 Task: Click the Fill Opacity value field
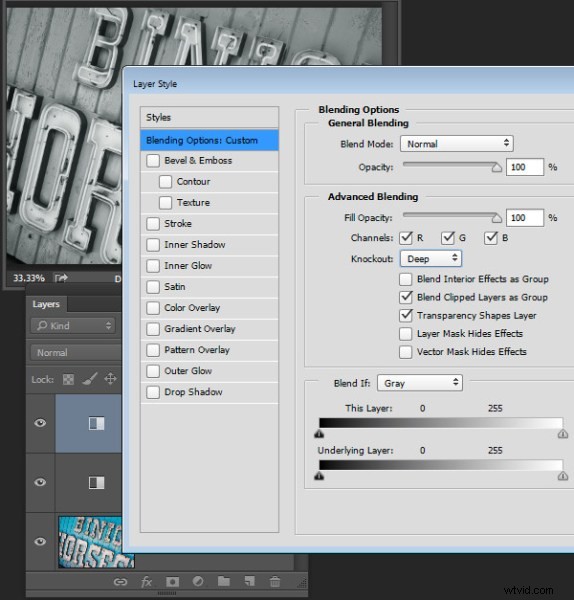[525, 218]
